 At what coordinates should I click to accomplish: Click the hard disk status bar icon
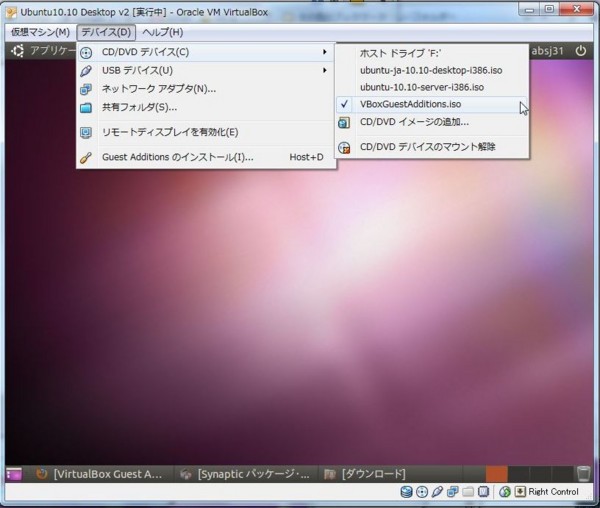406,492
